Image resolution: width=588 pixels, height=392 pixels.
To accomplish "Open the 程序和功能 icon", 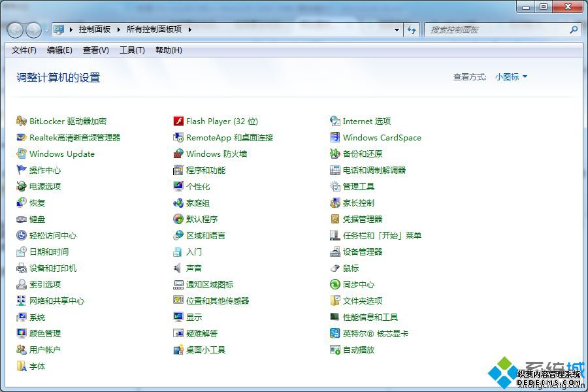I will point(178,171).
